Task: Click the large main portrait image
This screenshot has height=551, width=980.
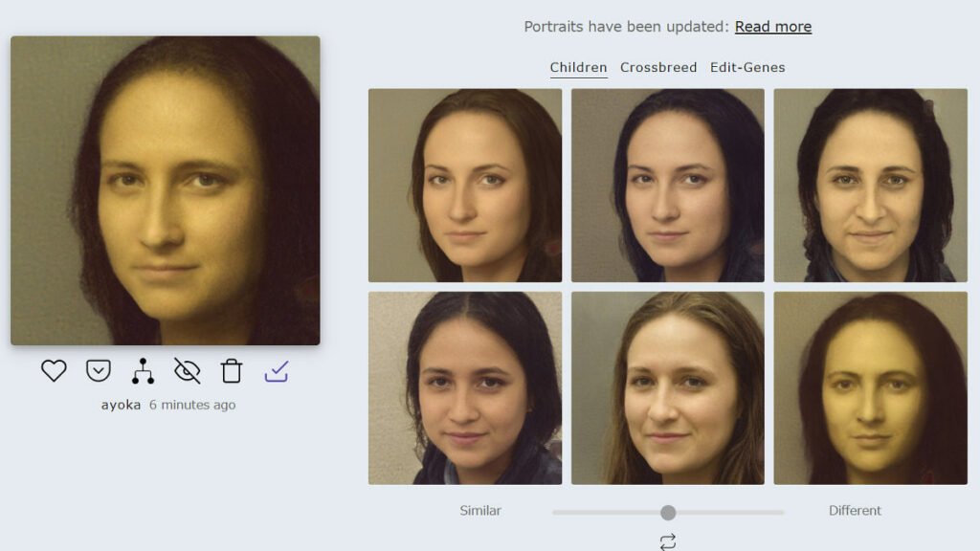Action: pyautogui.click(x=166, y=190)
